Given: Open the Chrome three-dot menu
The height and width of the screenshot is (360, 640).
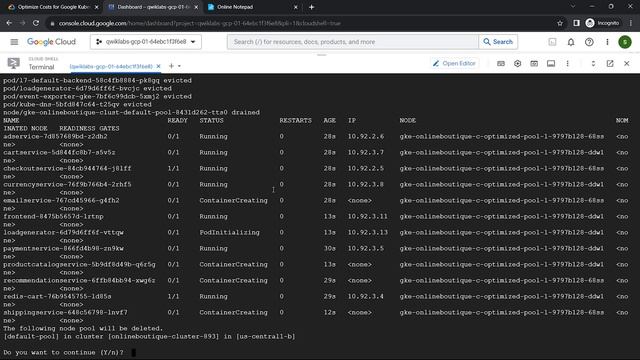Looking at the screenshot, I should pyautogui.click(x=631, y=23).
